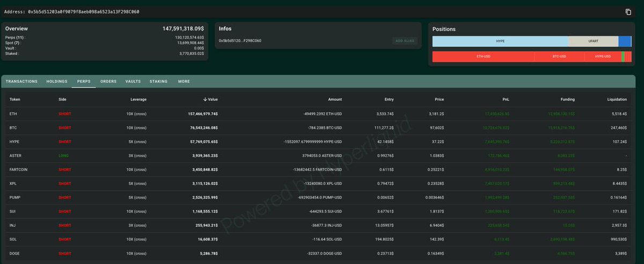This screenshot has width=644, height=264.
Task: Sort table by Funding column header
Action: [x=568, y=99]
